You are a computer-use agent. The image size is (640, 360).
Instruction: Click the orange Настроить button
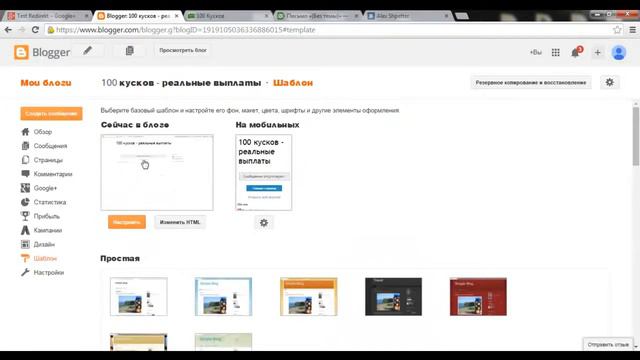[127, 222]
